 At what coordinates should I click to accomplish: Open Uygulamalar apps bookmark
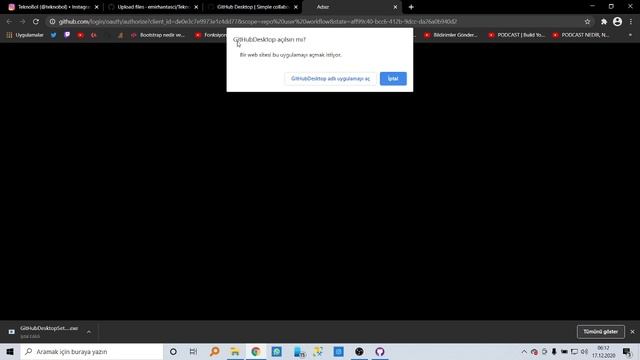tap(25, 35)
